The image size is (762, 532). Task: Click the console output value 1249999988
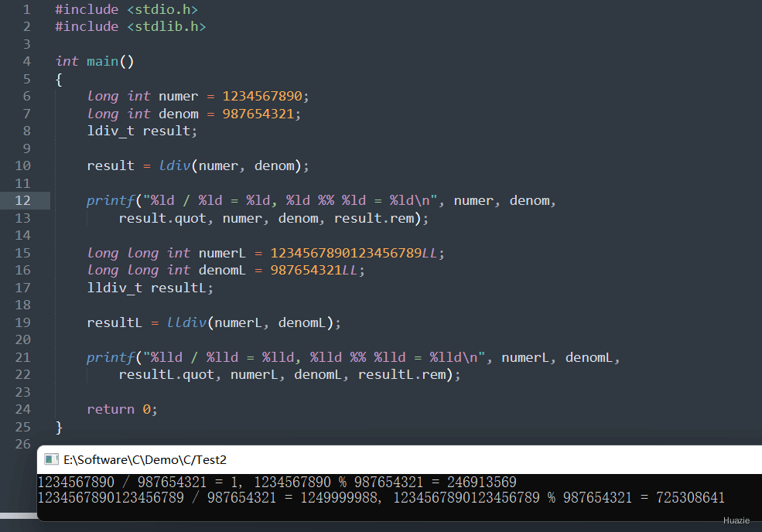coord(338,497)
